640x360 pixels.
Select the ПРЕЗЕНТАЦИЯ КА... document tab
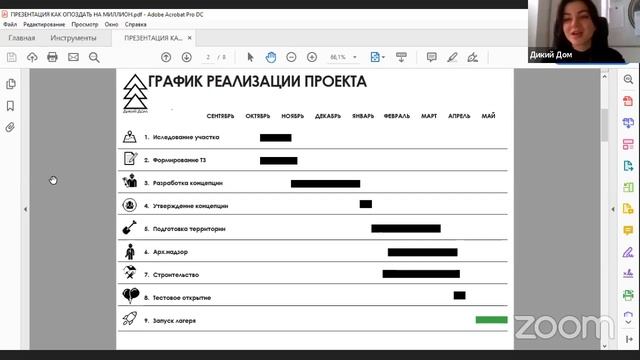point(153,38)
